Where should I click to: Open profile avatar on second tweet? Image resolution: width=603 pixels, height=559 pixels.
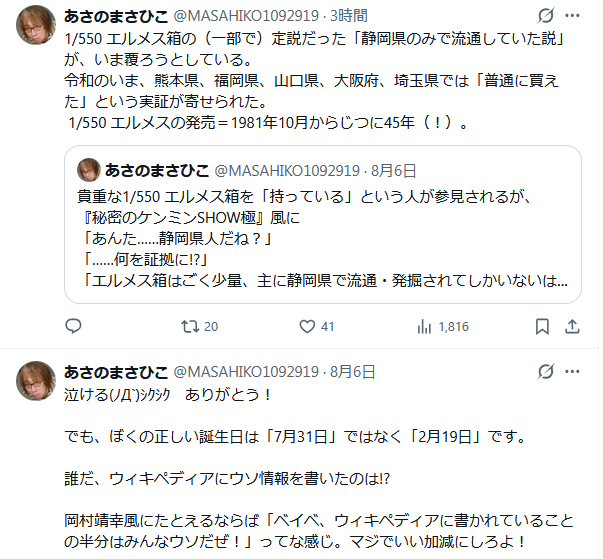(36, 381)
